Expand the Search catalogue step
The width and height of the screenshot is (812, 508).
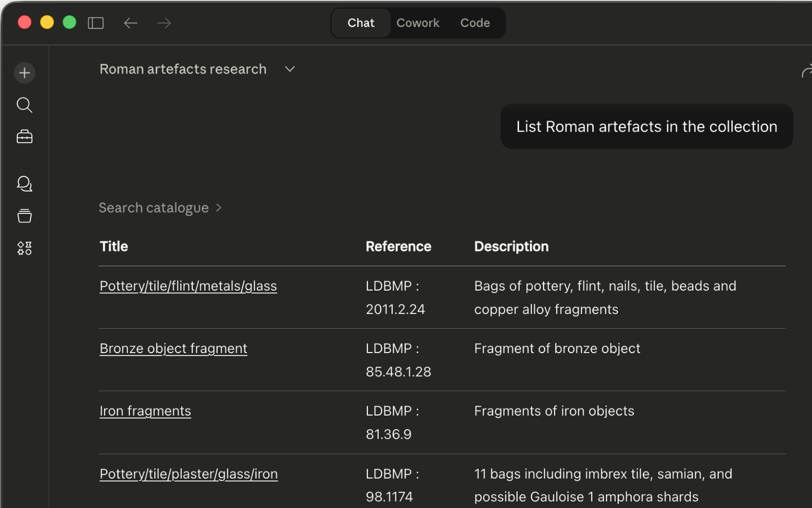160,208
